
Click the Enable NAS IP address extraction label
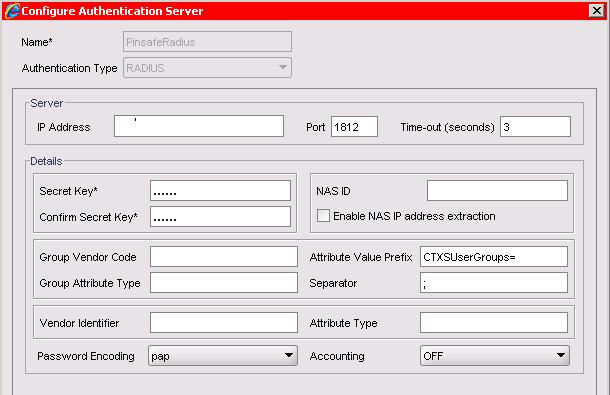pyautogui.click(x=414, y=216)
